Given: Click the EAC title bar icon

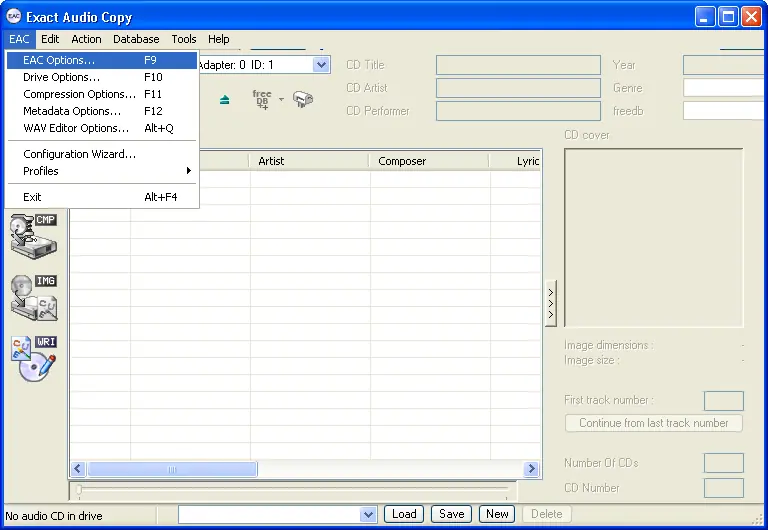Looking at the screenshot, I should coord(14,17).
